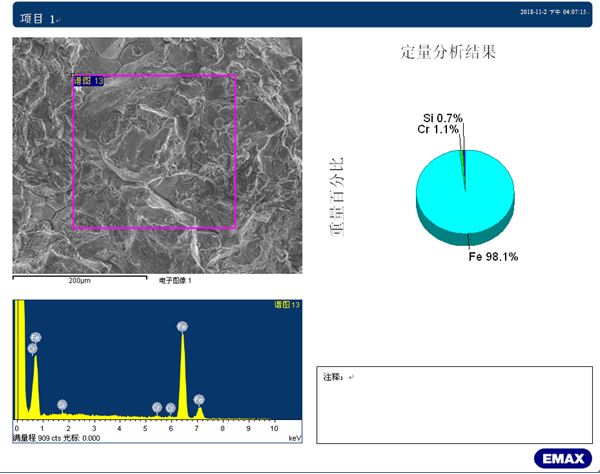
Task: Click the 满量程 909 cts status text
Action: 55,438
